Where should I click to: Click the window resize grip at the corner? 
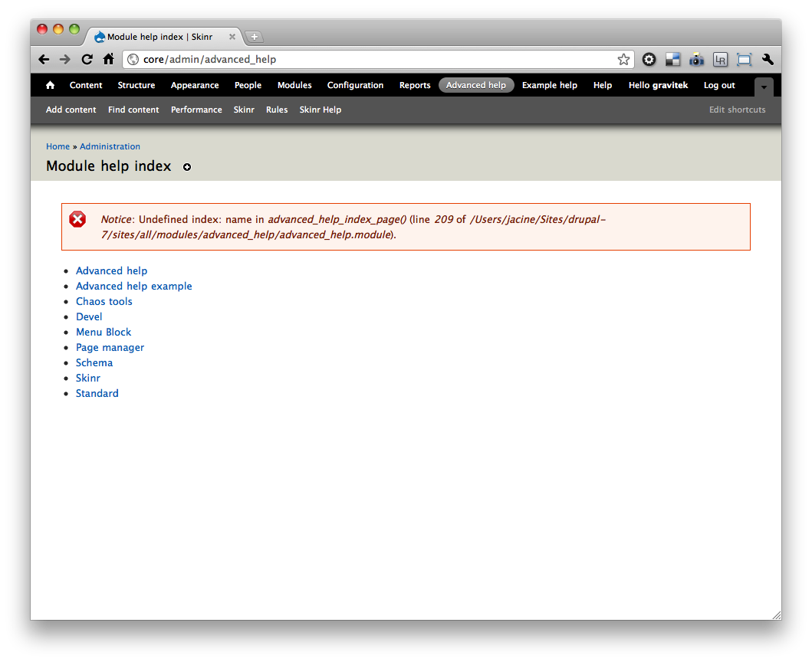pos(776,615)
